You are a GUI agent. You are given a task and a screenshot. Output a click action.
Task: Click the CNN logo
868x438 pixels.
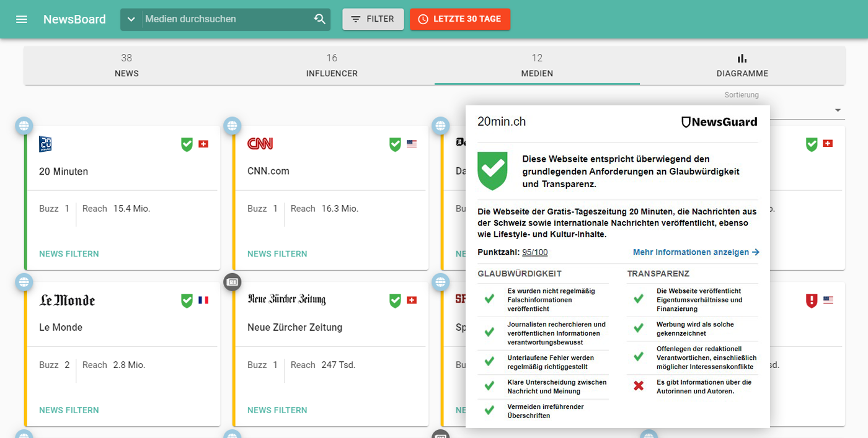[x=260, y=144]
